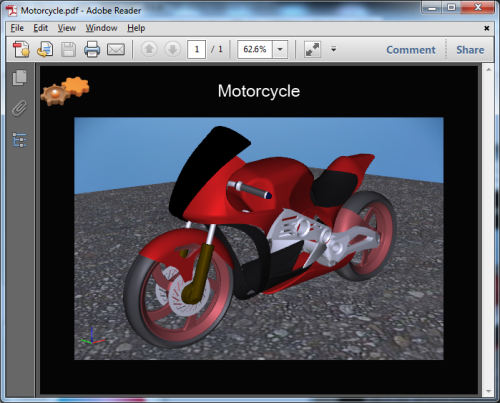This screenshot has height=403, width=500.
Task: Open the Model Tree side panel
Action: point(20,140)
